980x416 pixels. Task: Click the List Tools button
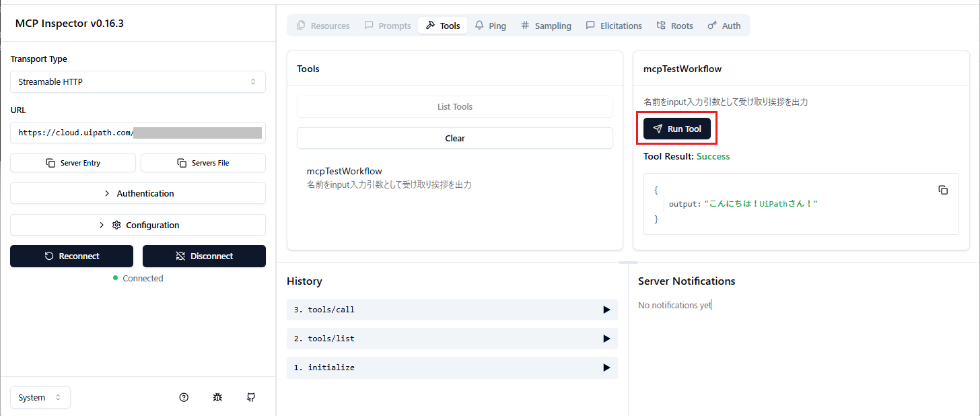click(455, 106)
